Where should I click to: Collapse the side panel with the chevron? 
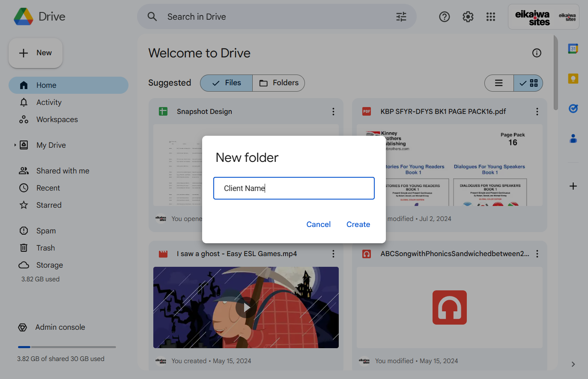[573, 364]
